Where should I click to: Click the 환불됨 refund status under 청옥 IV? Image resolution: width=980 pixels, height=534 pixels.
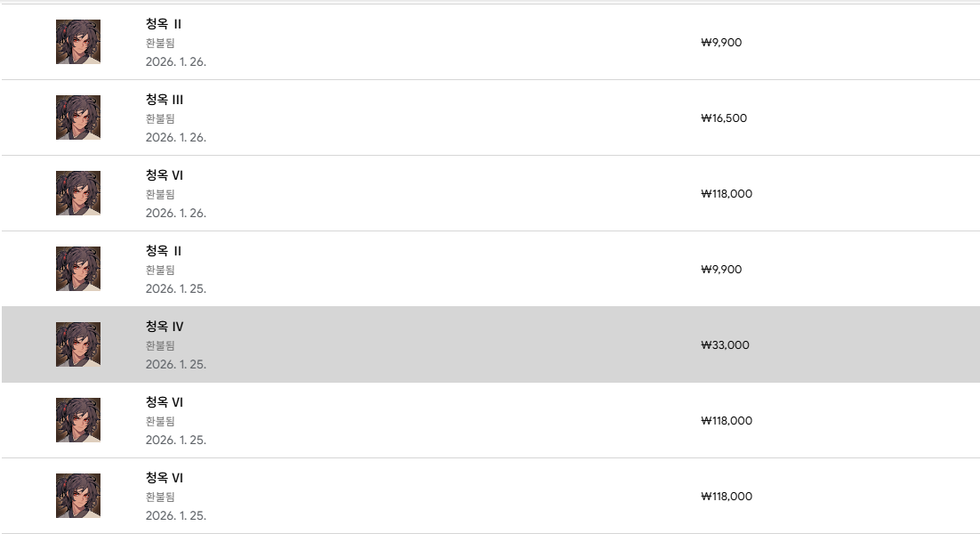pos(160,345)
